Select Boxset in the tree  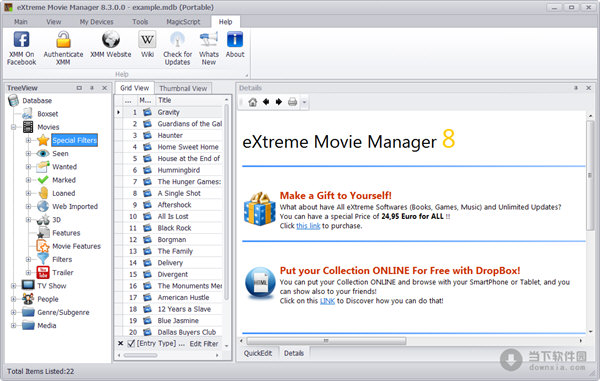pyautogui.click(x=47, y=114)
